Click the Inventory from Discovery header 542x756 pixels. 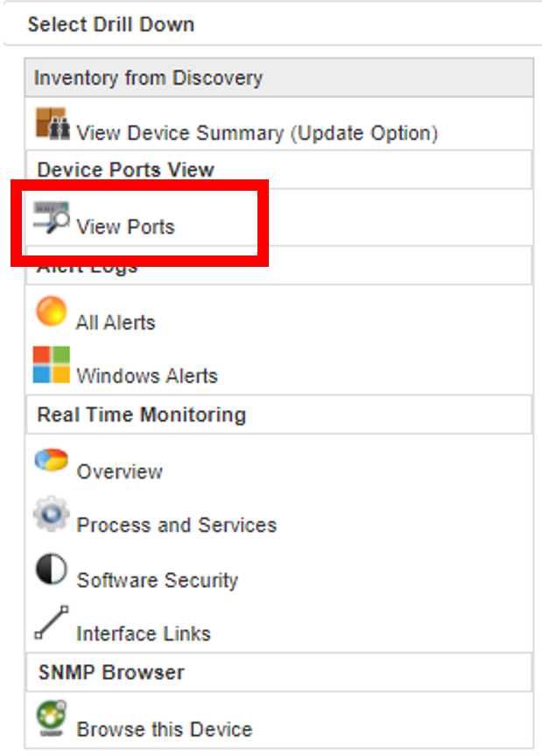[x=279, y=78]
